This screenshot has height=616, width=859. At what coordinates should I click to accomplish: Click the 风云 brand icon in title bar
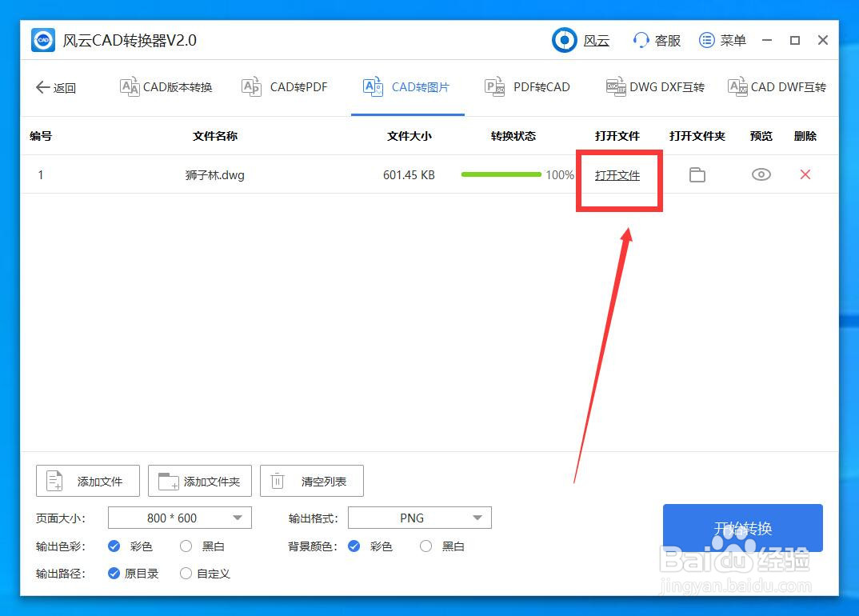tap(565, 40)
